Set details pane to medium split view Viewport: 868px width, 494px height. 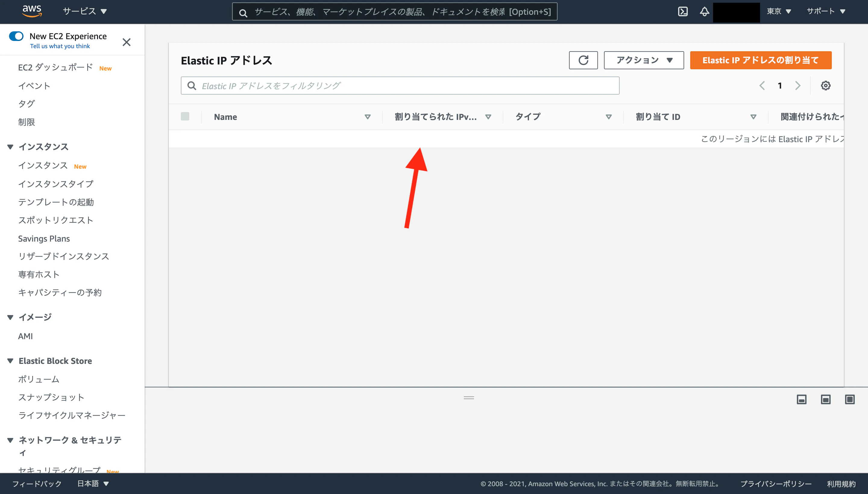tap(826, 399)
